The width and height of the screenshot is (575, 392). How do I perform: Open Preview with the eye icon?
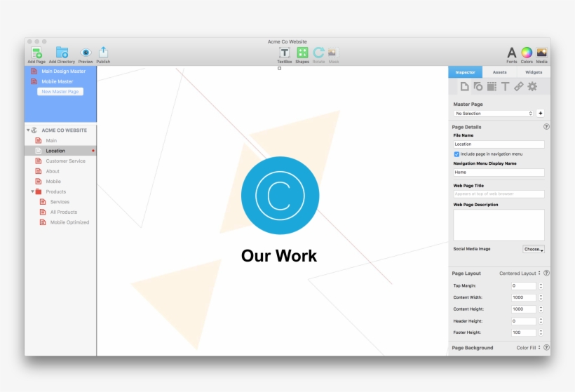point(86,53)
